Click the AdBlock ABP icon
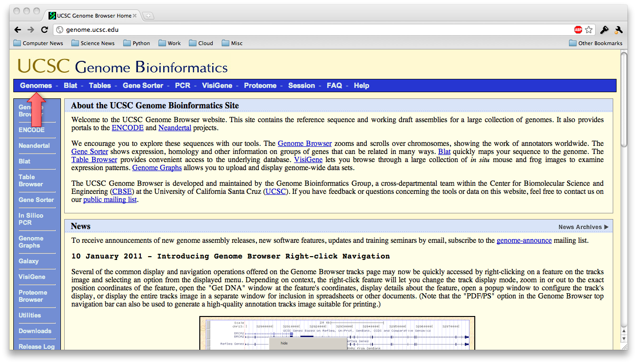The height and width of the screenshot is (364, 637). click(578, 29)
